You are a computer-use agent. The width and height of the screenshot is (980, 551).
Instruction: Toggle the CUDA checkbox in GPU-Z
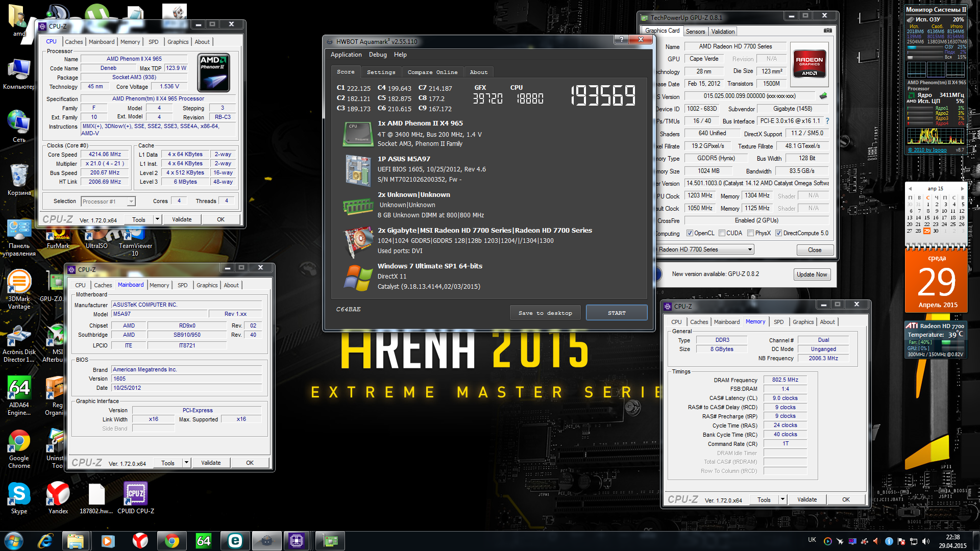click(722, 233)
